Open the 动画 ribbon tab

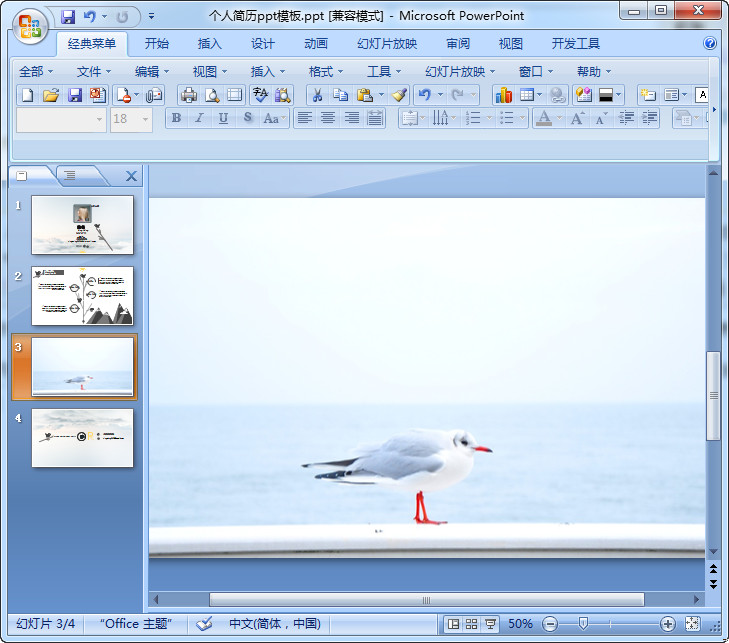316,44
